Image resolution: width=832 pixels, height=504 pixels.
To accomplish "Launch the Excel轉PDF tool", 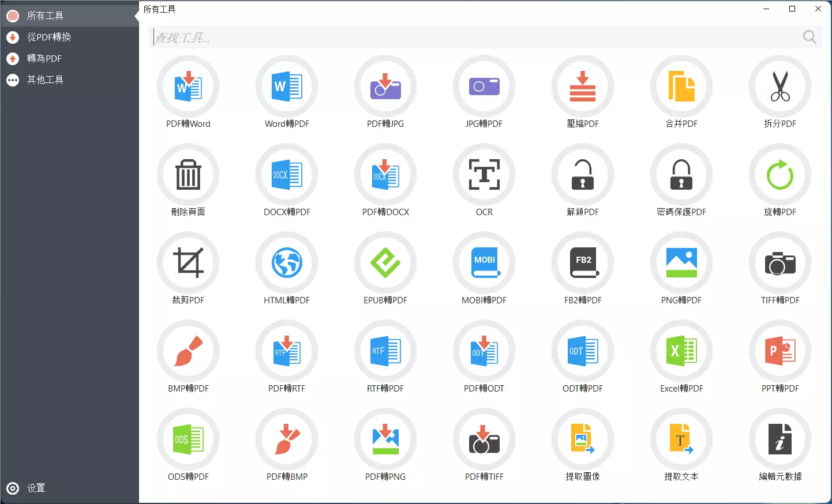I will (x=681, y=351).
